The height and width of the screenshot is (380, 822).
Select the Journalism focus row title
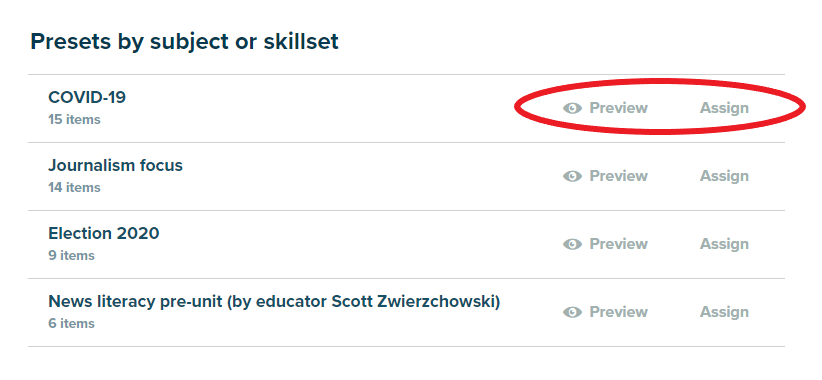click(115, 166)
